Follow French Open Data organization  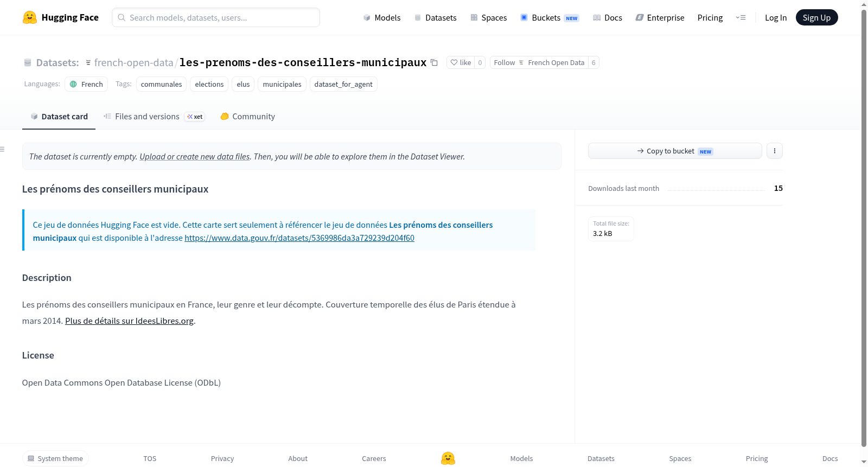[x=539, y=62]
